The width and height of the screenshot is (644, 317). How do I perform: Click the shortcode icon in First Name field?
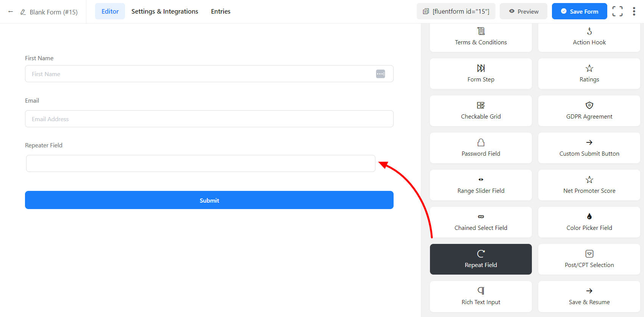coord(380,74)
